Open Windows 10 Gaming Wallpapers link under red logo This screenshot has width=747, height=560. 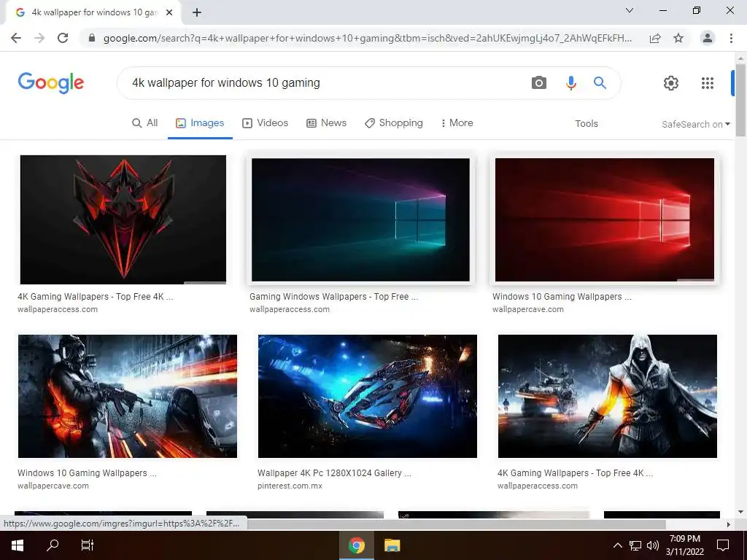pyautogui.click(x=562, y=297)
